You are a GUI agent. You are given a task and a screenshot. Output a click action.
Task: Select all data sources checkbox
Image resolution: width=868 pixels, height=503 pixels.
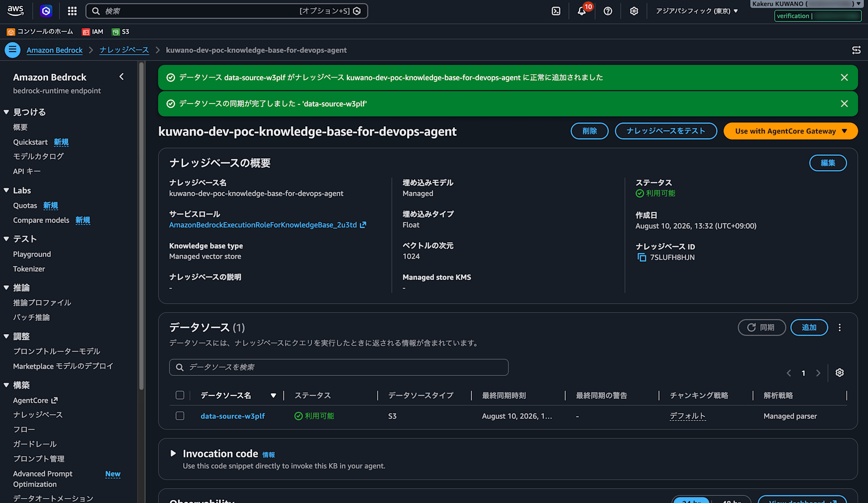[180, 395]
